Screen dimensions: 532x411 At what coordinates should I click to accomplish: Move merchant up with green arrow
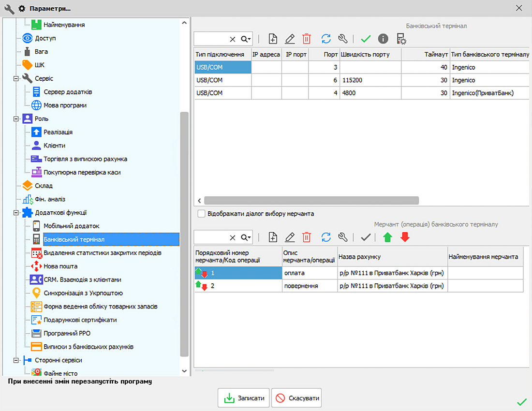[x=387, y=237]
